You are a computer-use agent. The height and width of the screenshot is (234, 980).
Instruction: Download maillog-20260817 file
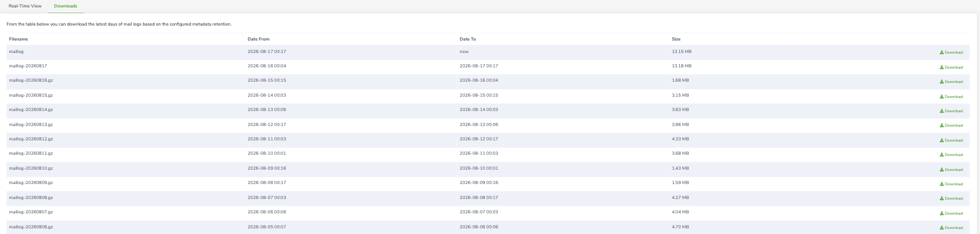point(951,67)
